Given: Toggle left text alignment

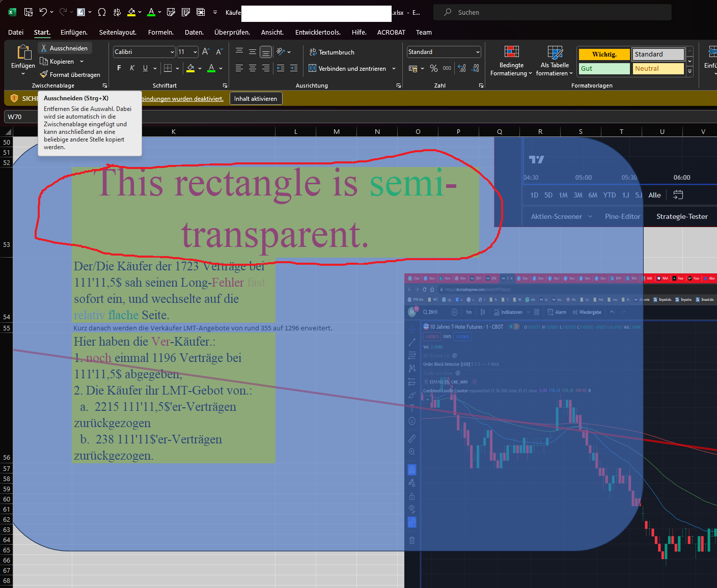Looking at the screenshot, I should pyautogui.click(x=239, y=68).
